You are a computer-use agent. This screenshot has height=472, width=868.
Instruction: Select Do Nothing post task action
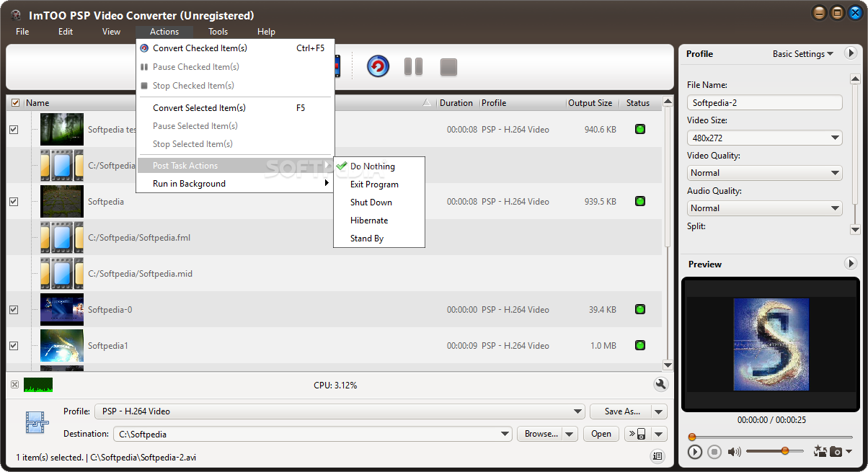coord(379,166)
